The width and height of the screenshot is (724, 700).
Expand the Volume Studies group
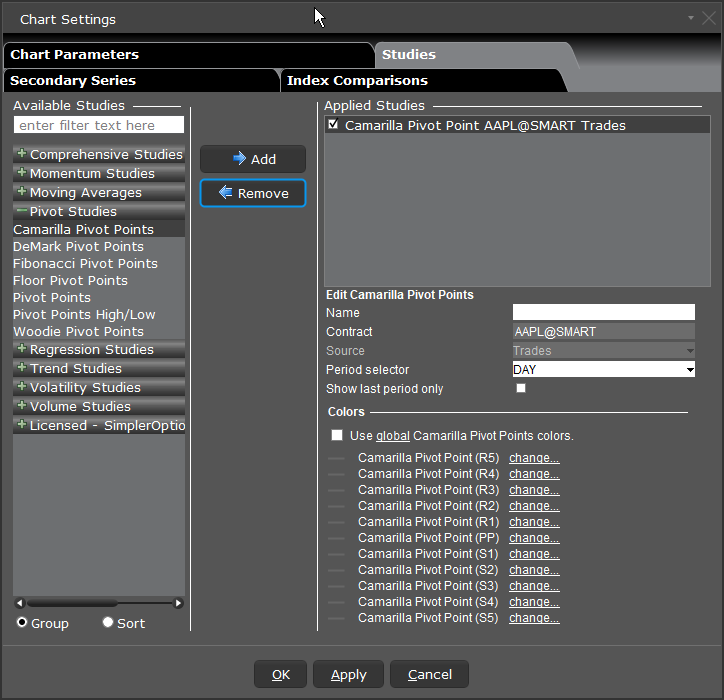pyautogui.click(x=99, y=406)
